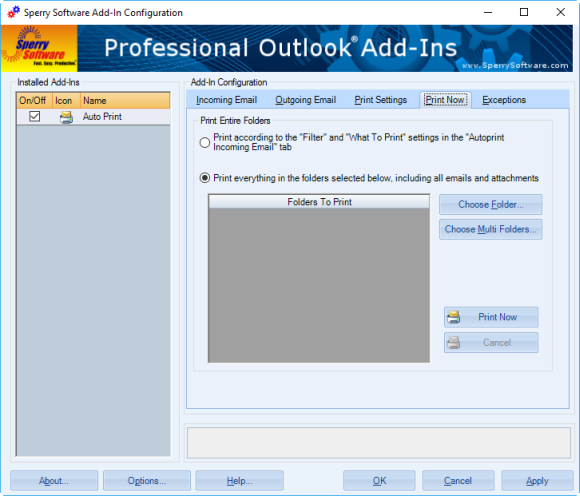
Task: Click the Name column header
Action: pos(125,101)
